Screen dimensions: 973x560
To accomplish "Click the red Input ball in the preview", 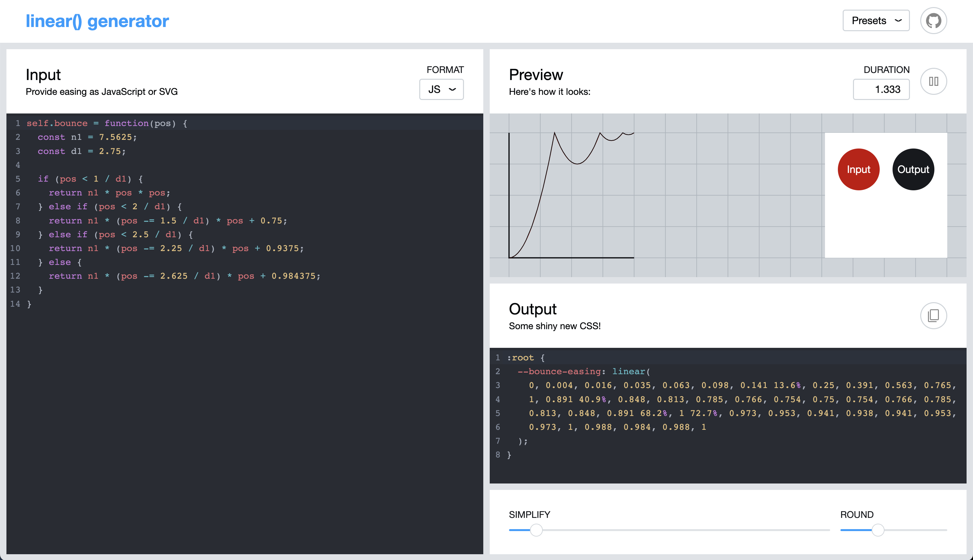I will (859, 169).
